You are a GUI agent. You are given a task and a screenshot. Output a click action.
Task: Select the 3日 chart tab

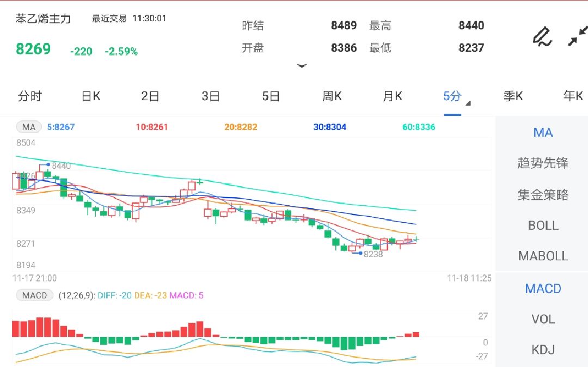pyautogui.click(x=210, y=96)
